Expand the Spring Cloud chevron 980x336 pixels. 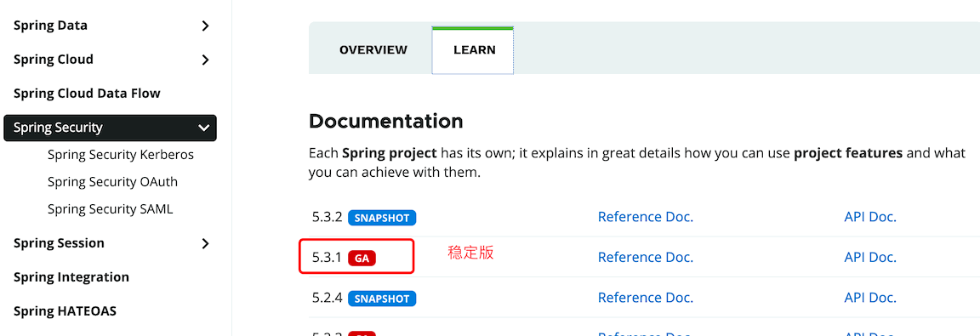[205, 60]
